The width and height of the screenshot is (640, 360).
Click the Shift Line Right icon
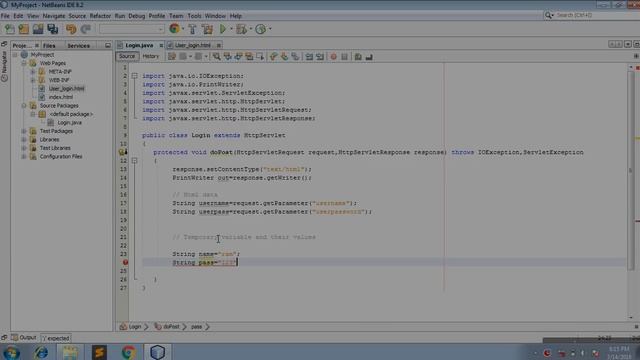coord(320,57)
